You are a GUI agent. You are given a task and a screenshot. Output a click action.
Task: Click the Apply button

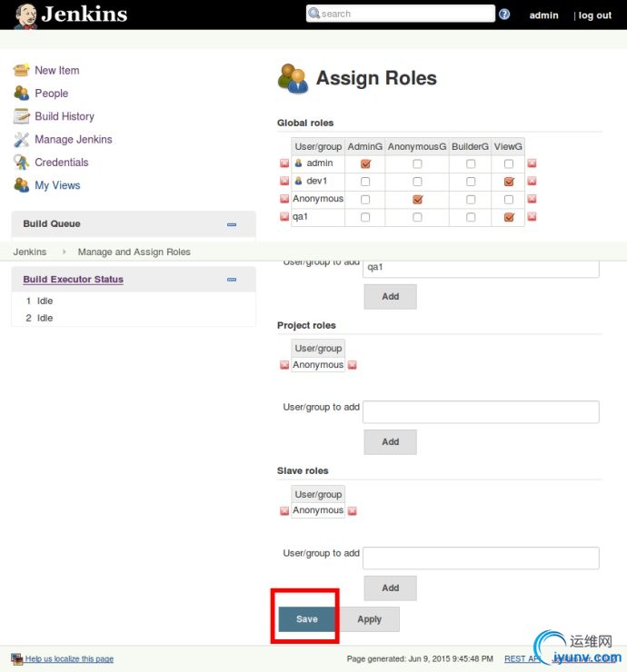pos(369,618)
